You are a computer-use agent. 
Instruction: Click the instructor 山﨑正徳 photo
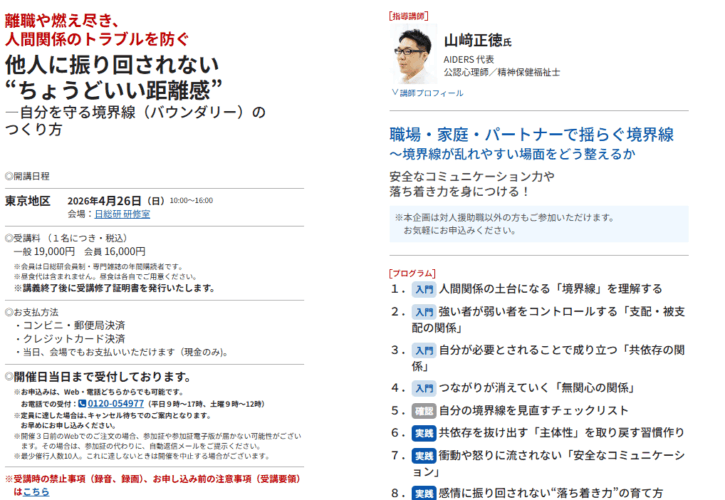point(416,55)
